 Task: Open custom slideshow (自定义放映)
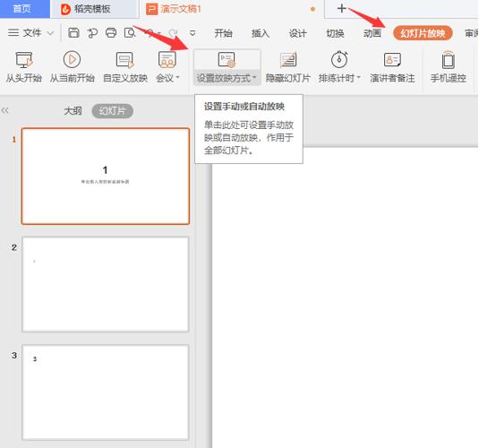[125, 67]
